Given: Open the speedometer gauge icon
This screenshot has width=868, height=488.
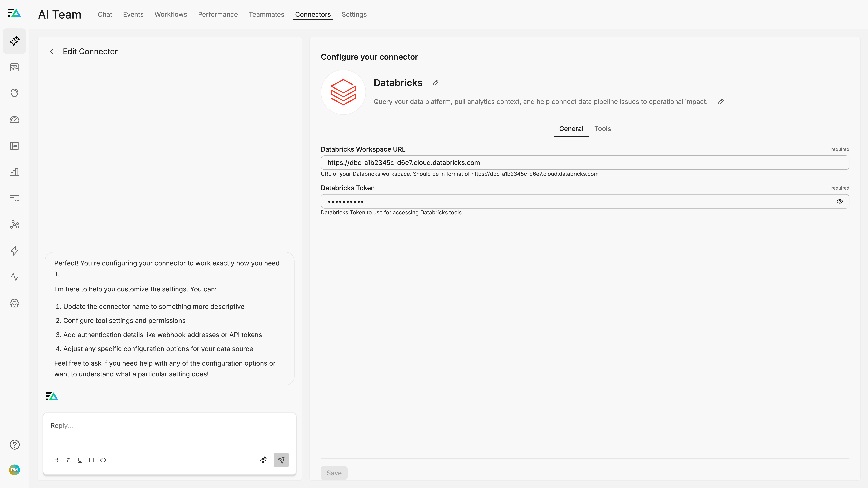Looking at the screenshot, I should (x=14, y=120).
